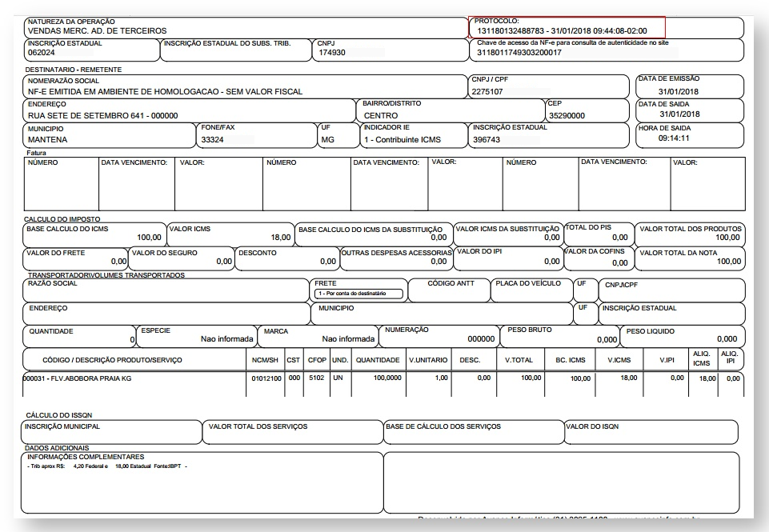Screen dimensions: 769x532
Task: Click the Valor Total dos Serviços field box
Action: pos(293,432)
